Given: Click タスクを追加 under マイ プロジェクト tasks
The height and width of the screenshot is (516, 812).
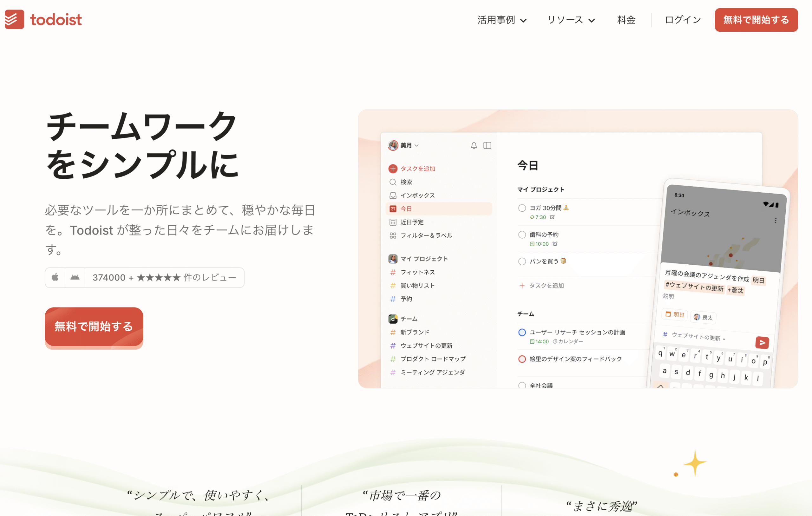Looking at the screenshot, I should (541, 286).
